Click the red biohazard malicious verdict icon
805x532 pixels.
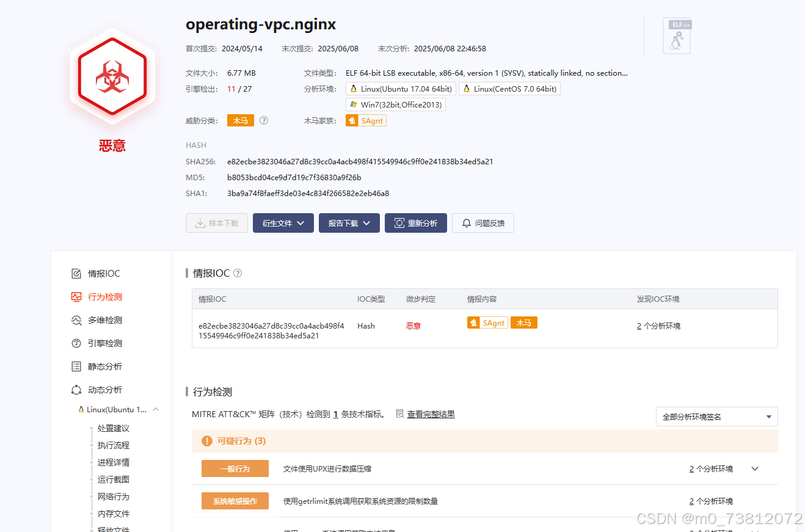click(112, 76)
